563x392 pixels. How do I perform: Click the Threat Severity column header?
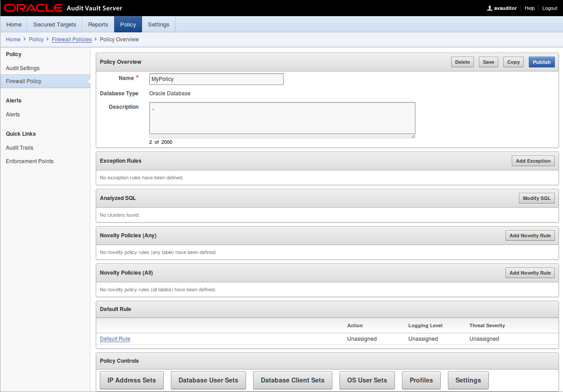[x=487, y=325]
